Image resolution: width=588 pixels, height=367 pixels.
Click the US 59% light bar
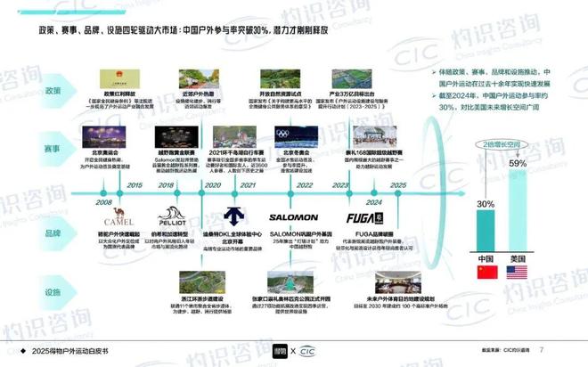(x=518, y=210)
